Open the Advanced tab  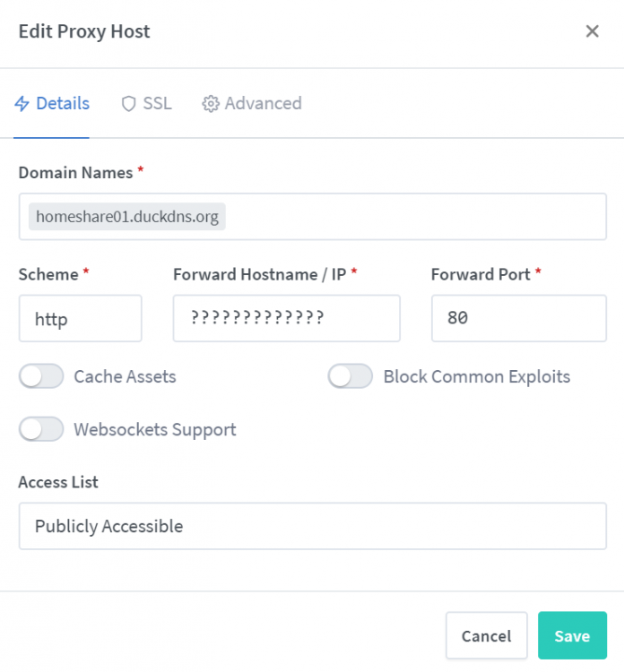point(252,104)
